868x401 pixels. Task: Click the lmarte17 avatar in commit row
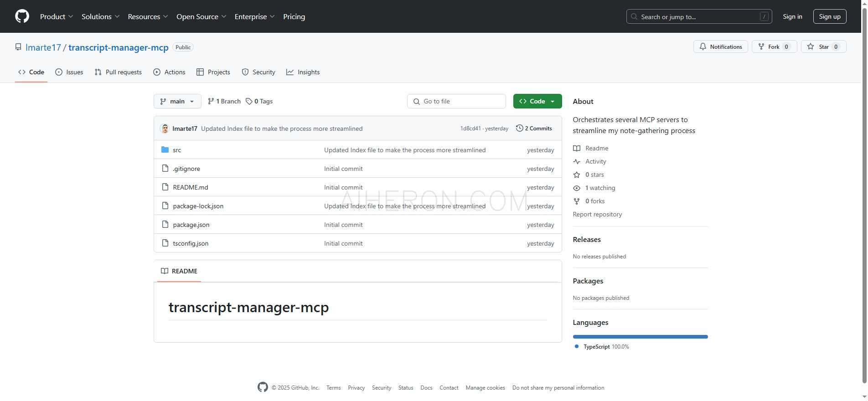click(x=165, y=129)
